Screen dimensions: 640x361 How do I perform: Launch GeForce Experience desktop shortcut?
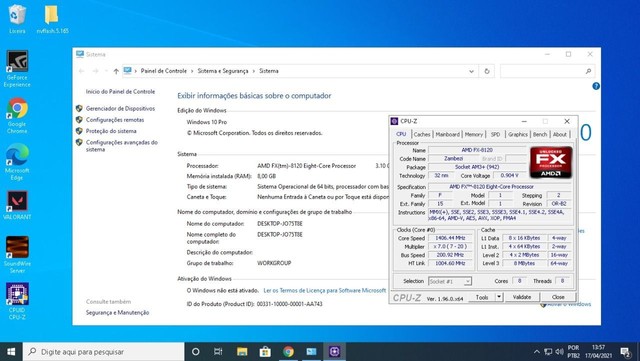coord(17,69)
